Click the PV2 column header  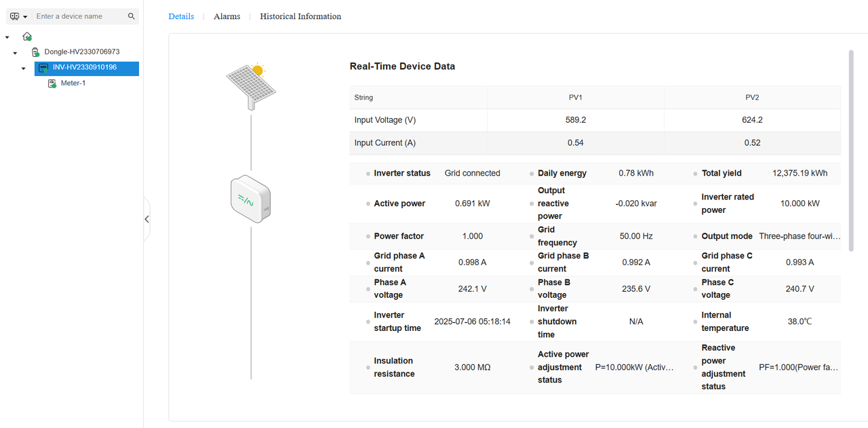[x=752, y=98]
